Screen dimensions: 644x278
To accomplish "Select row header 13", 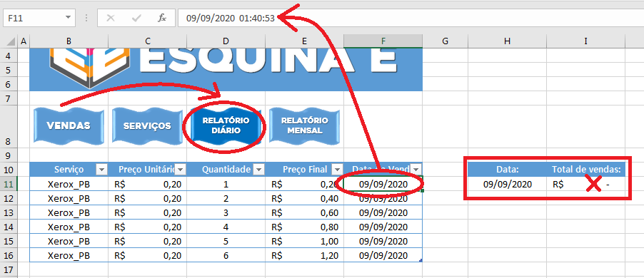I will pyautogui.click(x=9, y=213).
